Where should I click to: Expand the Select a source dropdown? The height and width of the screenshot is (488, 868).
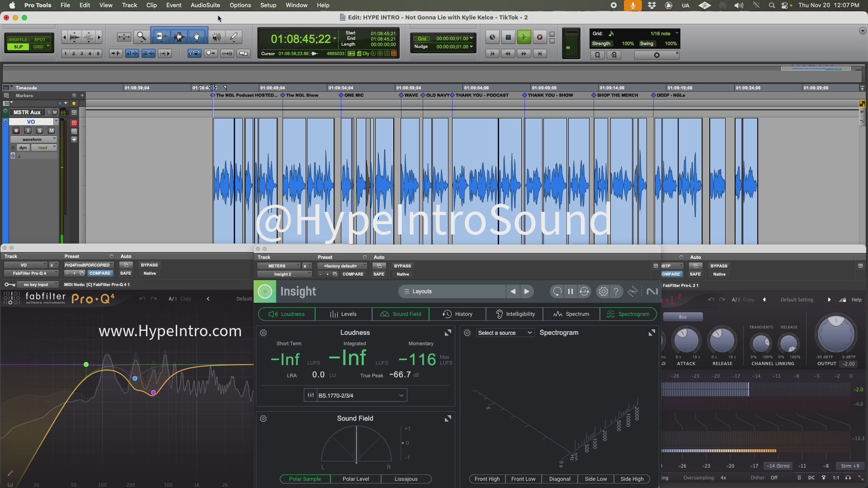coord(505,333)
